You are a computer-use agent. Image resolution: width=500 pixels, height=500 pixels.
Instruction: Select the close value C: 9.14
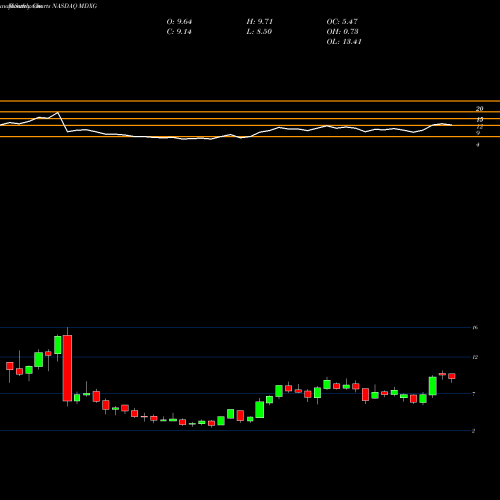179,32
